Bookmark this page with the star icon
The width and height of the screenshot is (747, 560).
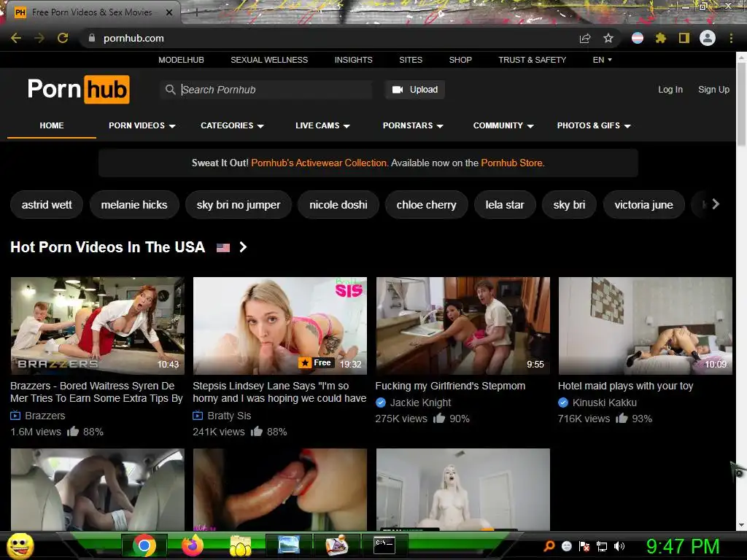click(x=608, y=38)
